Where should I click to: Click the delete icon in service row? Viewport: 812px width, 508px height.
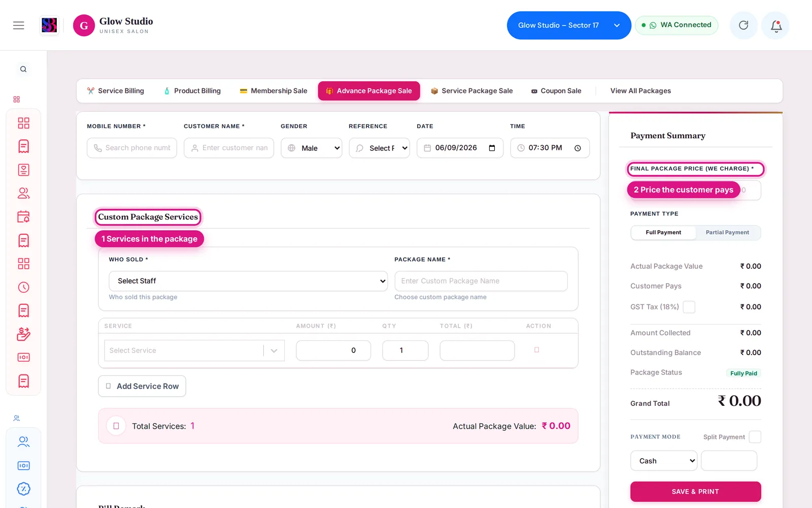[x=536, y=350]
